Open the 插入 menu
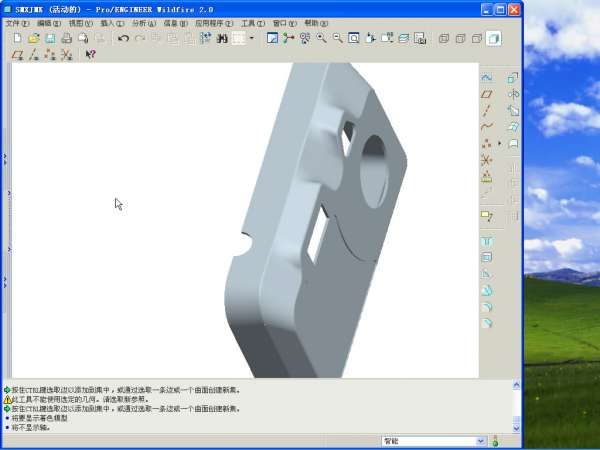 [x=112, y=23]
